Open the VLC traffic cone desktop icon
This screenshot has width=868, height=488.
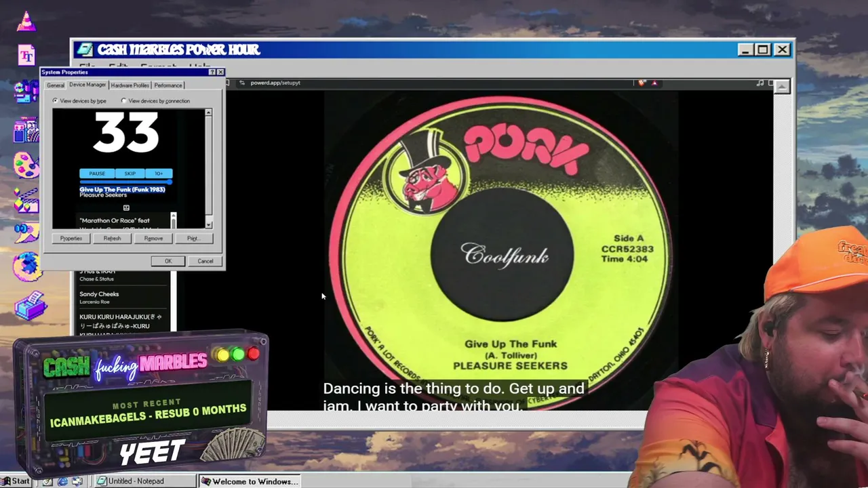coord(26,22)
